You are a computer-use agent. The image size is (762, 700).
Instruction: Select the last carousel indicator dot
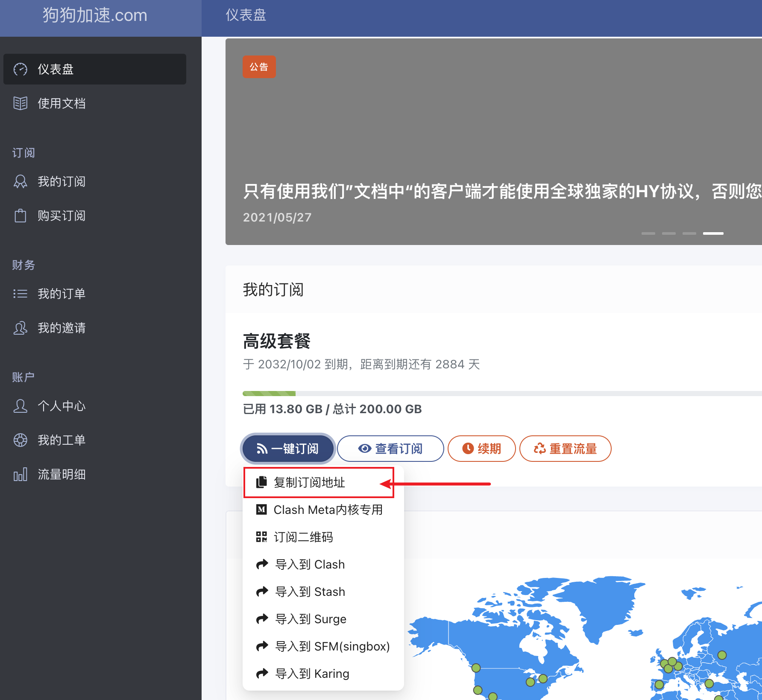coord(713,233)
